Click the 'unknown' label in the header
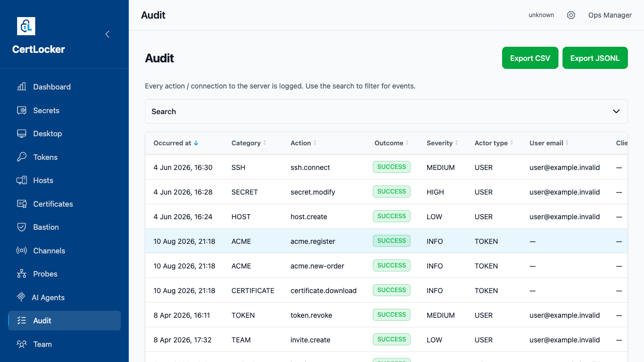 pyautogui.click(x=541, y=15)
